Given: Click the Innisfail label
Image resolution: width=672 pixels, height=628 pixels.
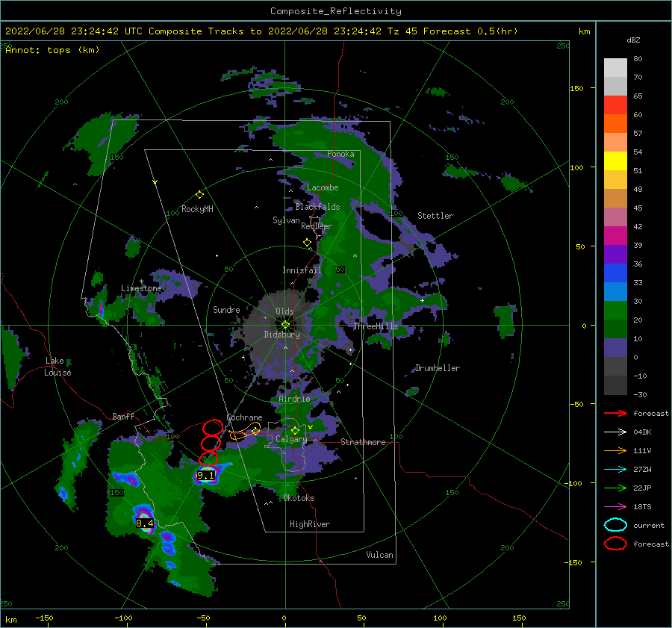Looking at the screenshot, I should (302, 270).
